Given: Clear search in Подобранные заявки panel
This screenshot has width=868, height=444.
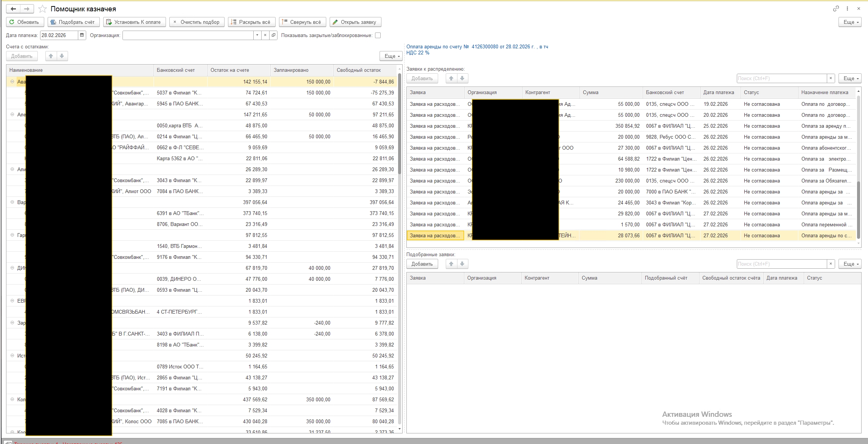Looking at the screenshot, I should pyautogui.click(x=831, y=264).
